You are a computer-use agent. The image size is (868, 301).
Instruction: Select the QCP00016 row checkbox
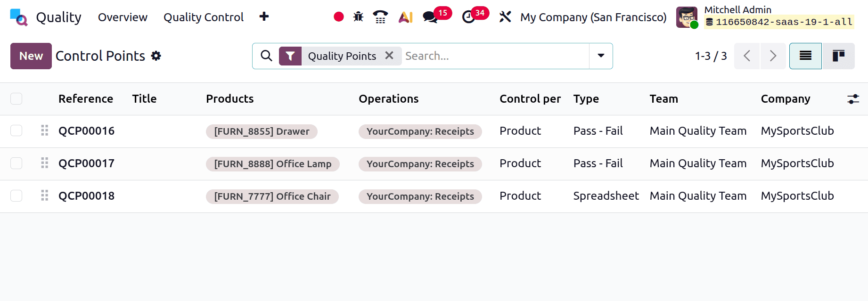click(x=16, y=130)
